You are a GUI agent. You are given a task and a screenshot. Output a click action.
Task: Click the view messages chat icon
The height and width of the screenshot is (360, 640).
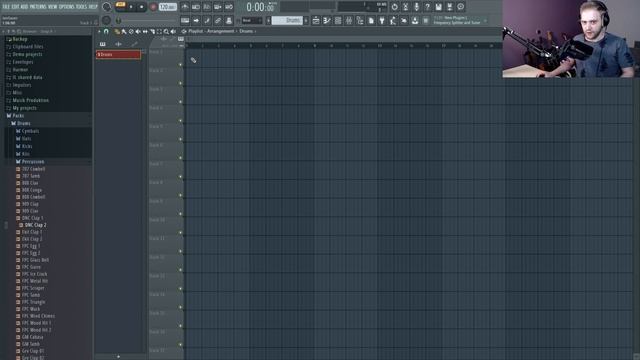(460, 7)
